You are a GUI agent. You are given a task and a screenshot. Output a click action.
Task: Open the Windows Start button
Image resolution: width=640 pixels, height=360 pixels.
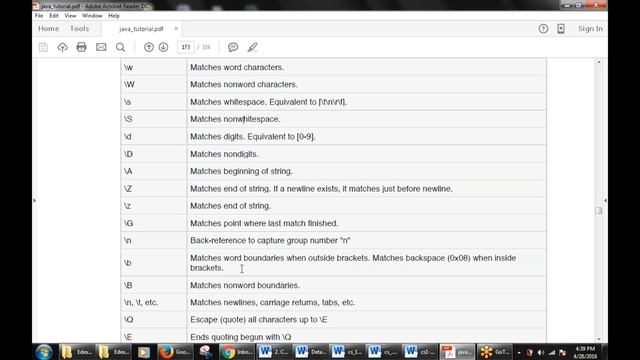pyautogui.click(x=44, y=352)
